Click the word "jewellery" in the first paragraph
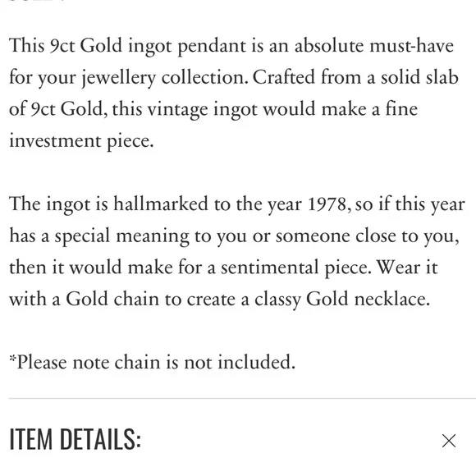Image resolution: width=476 pixels, height=476 pixels. [118, 78]
